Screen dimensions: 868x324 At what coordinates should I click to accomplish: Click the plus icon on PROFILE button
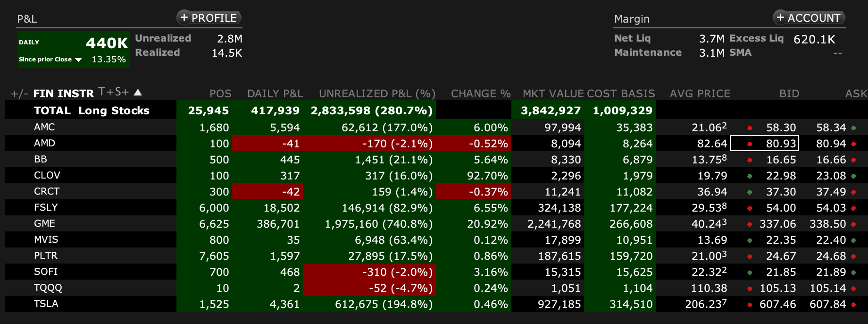184,17
